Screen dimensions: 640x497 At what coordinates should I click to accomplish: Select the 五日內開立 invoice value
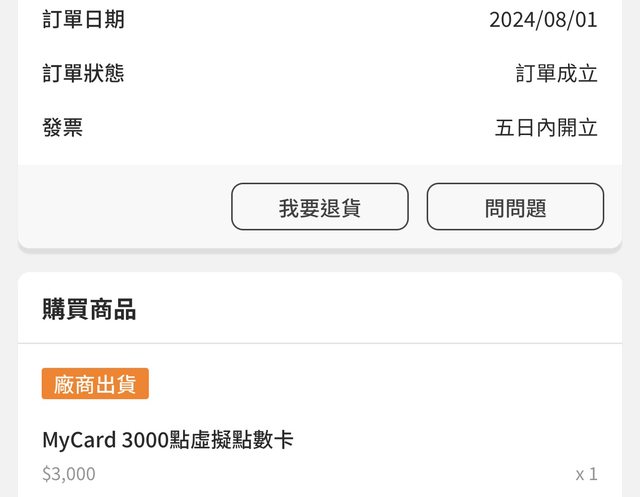pyautogui.click(x=546, y=128)
